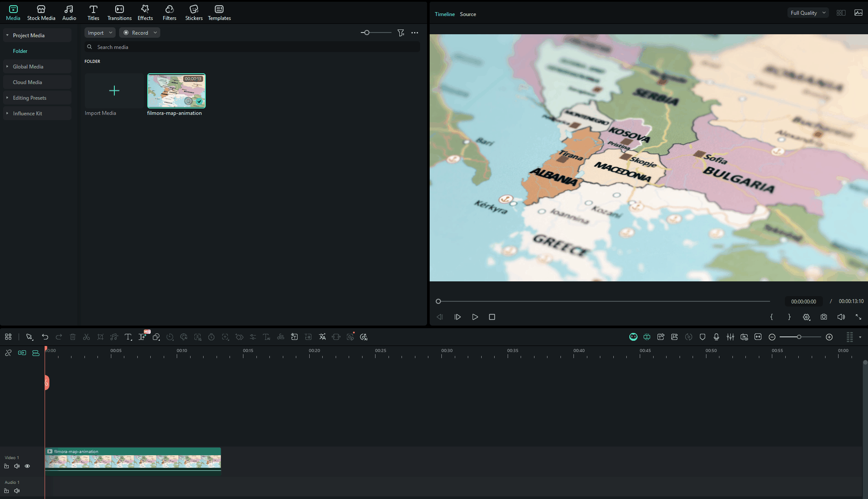The height and width of the screenshot is (499, 868).
Task: Open the Titles panel
Action: (93, 12)
